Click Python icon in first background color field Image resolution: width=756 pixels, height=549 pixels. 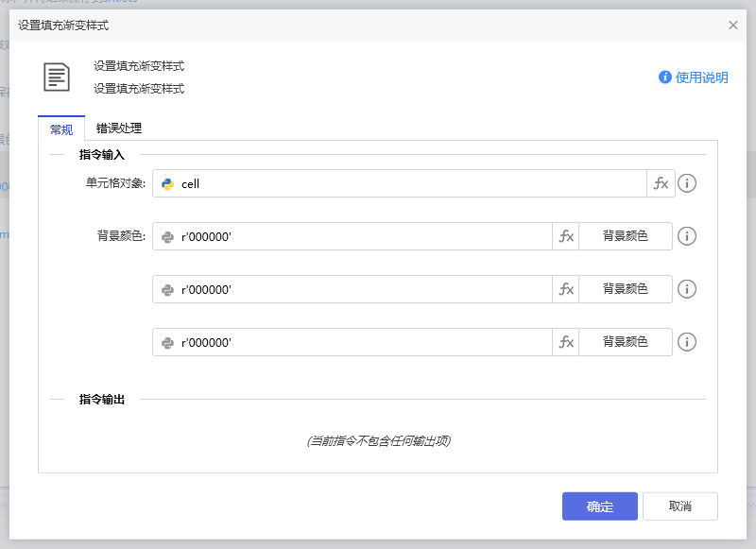167,237
